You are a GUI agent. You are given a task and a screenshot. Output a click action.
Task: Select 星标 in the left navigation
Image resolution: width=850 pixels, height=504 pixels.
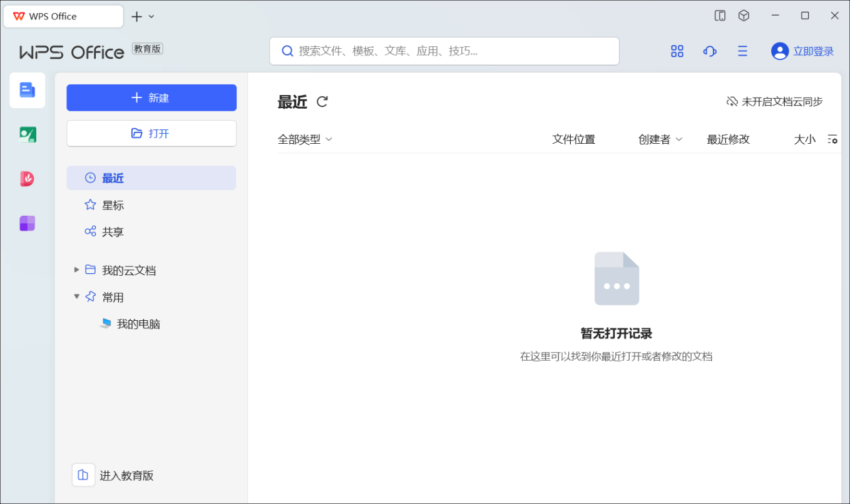pos(113,204)
